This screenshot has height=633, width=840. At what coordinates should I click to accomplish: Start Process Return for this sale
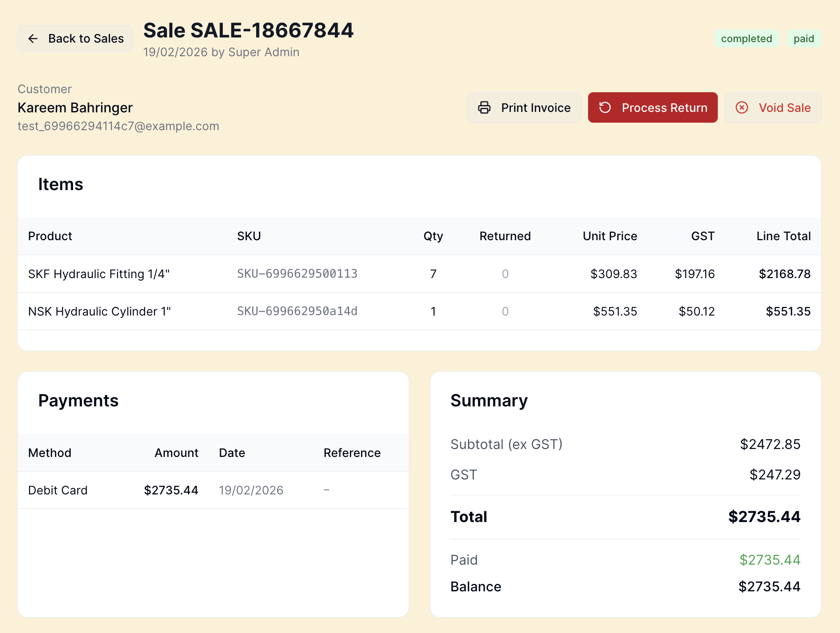point(653,108)
